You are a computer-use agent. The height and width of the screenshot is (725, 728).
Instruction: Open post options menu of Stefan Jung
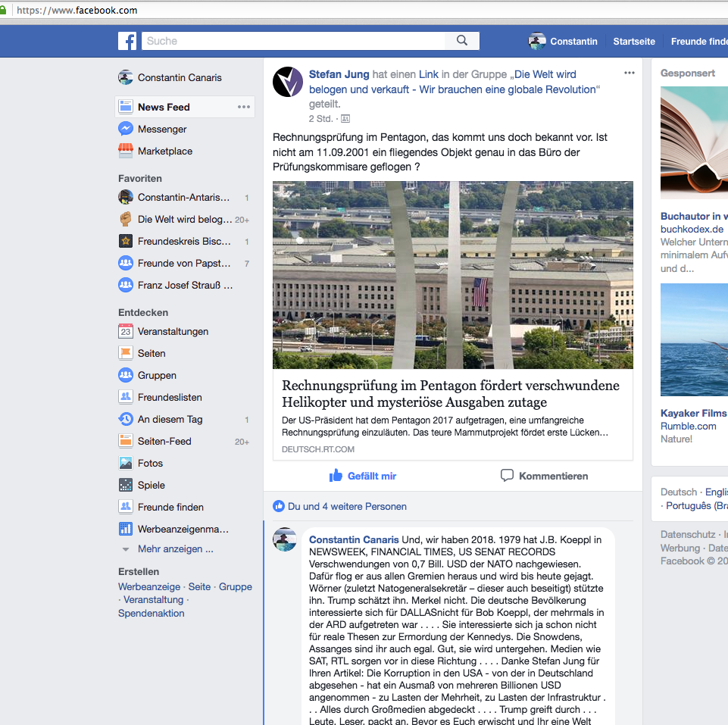pos(629,73)
